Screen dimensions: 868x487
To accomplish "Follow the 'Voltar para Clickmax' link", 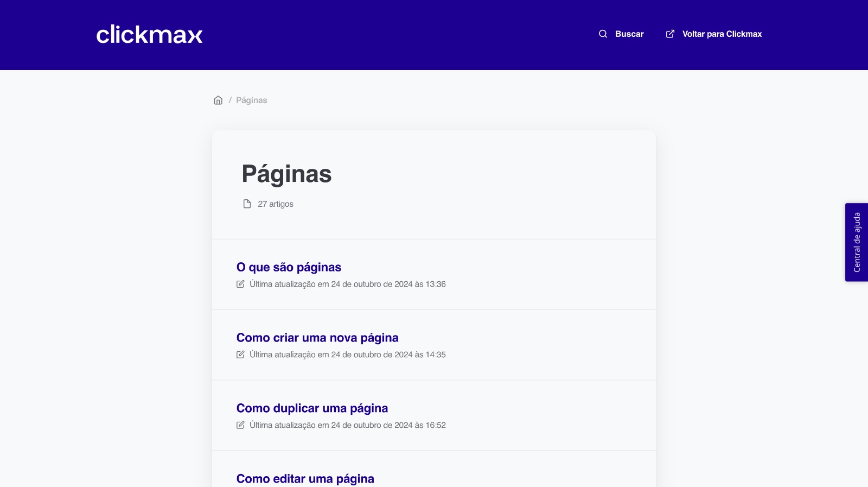I will click(722, 34).
